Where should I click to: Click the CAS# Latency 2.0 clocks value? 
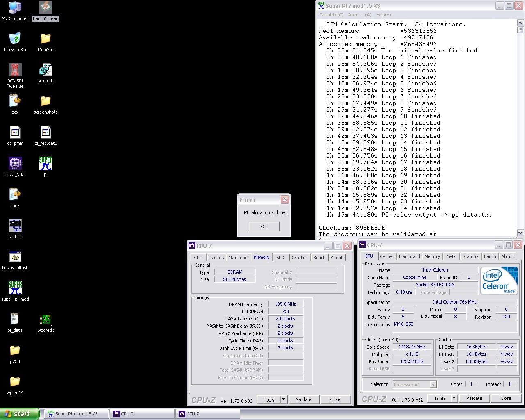pos(286,319)
